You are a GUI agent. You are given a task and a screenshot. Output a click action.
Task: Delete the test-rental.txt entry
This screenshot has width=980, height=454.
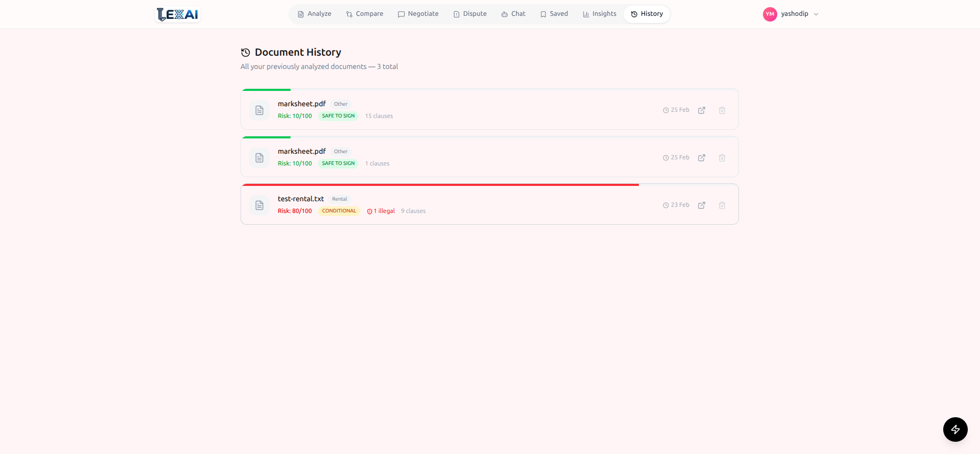(722, 205)
